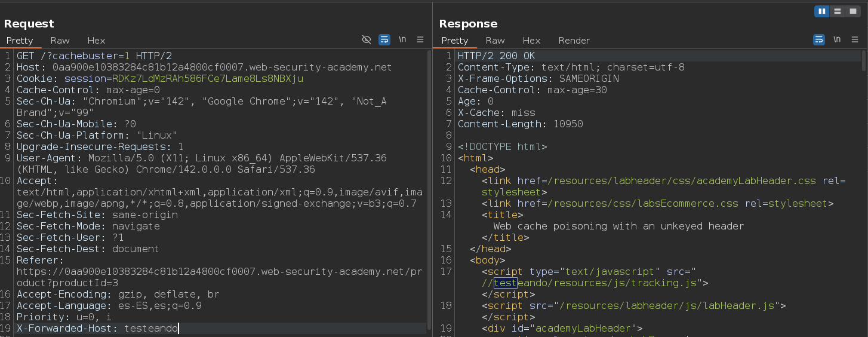Screen dimensions: 868x337
Task: Open Request panel hamburger options menu
Action: tap(420, 39)
